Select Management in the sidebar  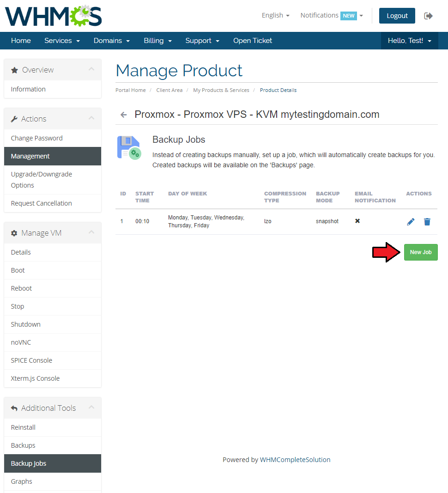click(x=53, y=156)
